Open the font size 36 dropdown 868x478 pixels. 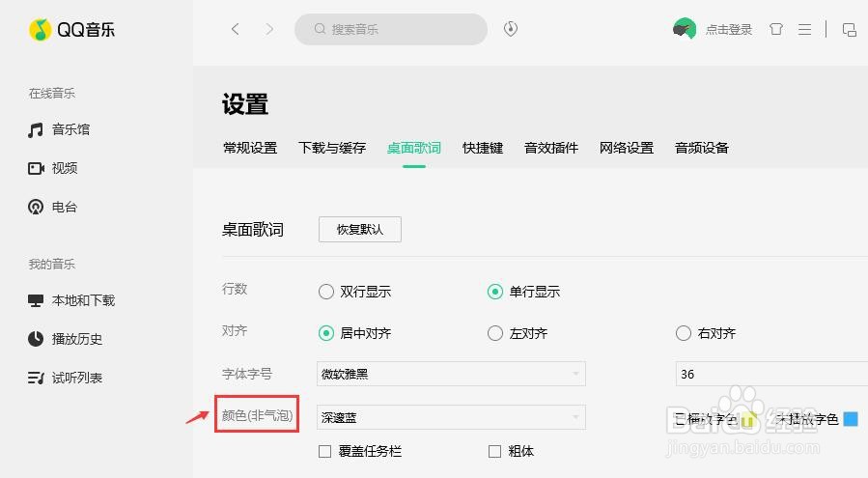pos(772,374)
